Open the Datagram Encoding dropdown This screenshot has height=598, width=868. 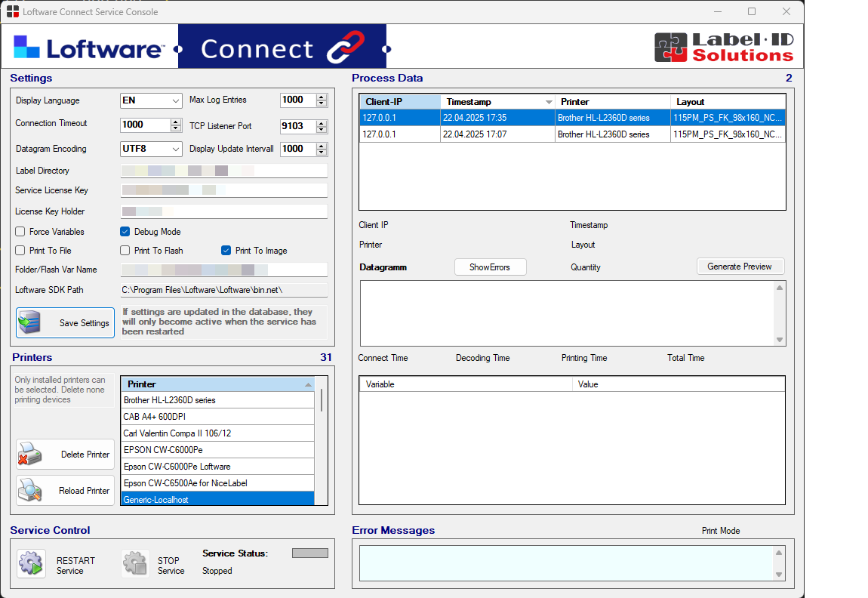(151, 149)
